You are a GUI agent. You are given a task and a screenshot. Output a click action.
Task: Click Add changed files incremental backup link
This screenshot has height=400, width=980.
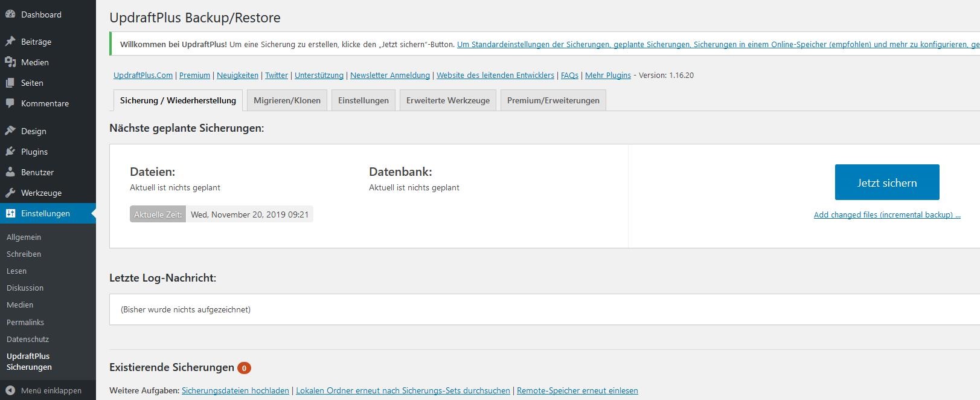[x=887, y=215]
